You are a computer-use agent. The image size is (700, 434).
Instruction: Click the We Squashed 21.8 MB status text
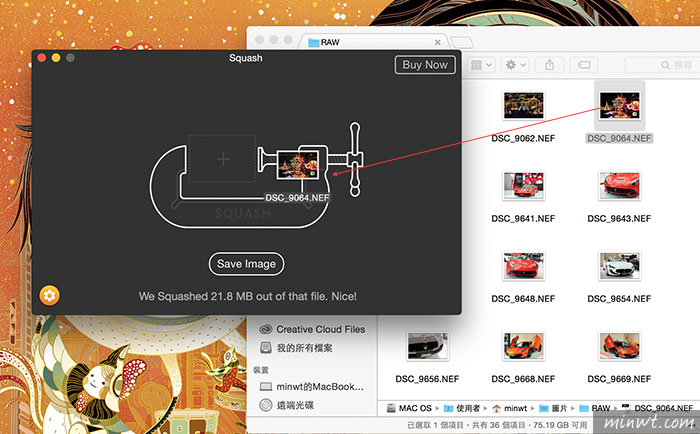(247, 296)
